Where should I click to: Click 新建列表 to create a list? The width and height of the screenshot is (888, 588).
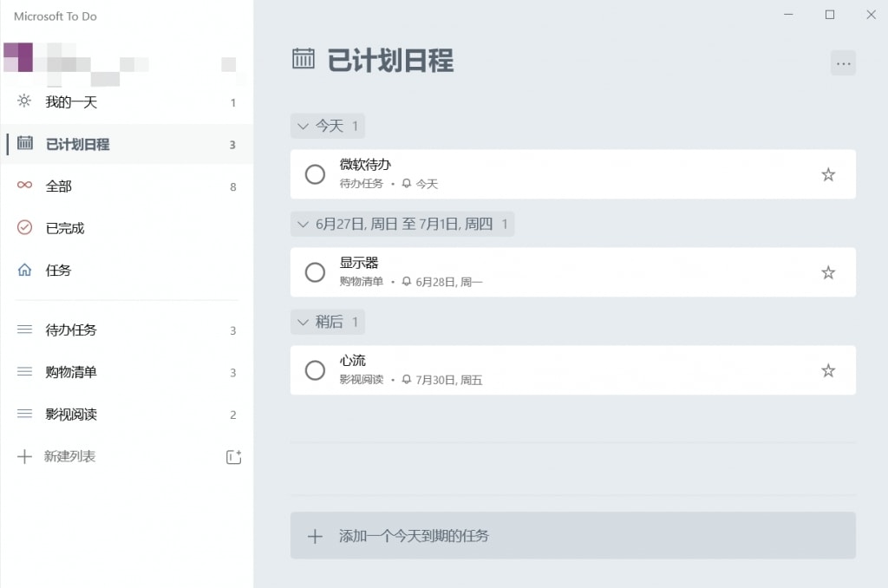point(69,456)
